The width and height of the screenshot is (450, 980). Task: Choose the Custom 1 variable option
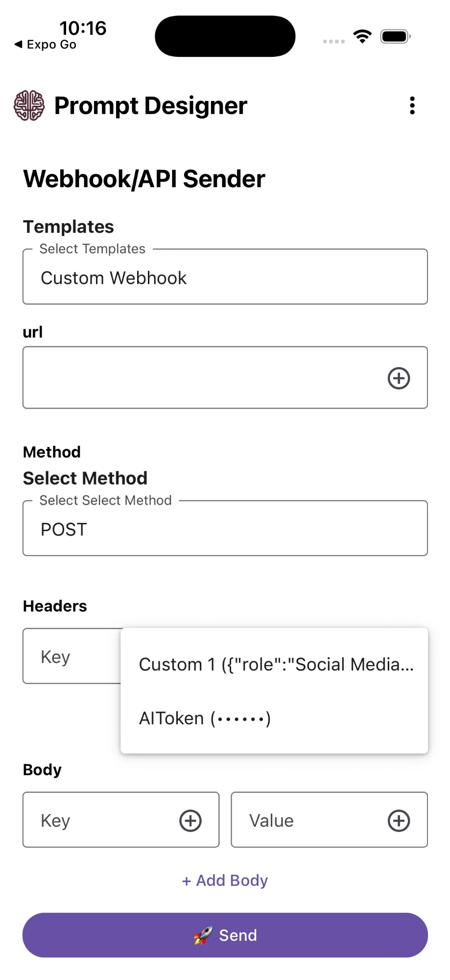pyautogui.click(x=276, y=664)
